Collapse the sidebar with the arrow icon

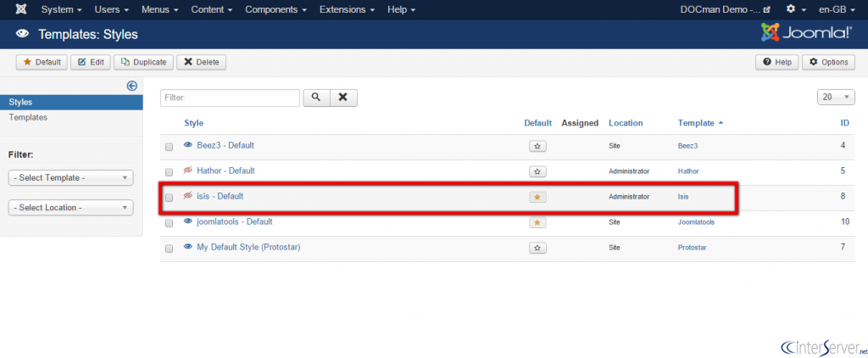point(131,86)
